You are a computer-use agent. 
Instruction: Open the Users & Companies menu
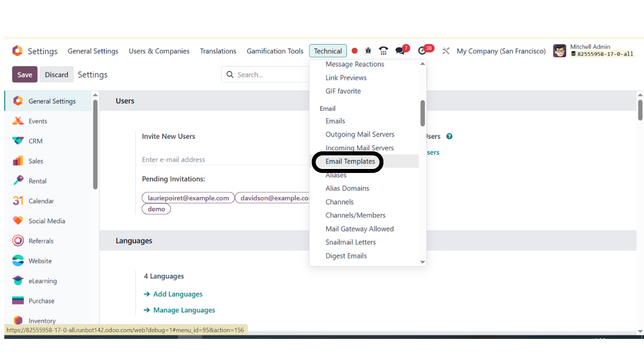coord(159,51)
